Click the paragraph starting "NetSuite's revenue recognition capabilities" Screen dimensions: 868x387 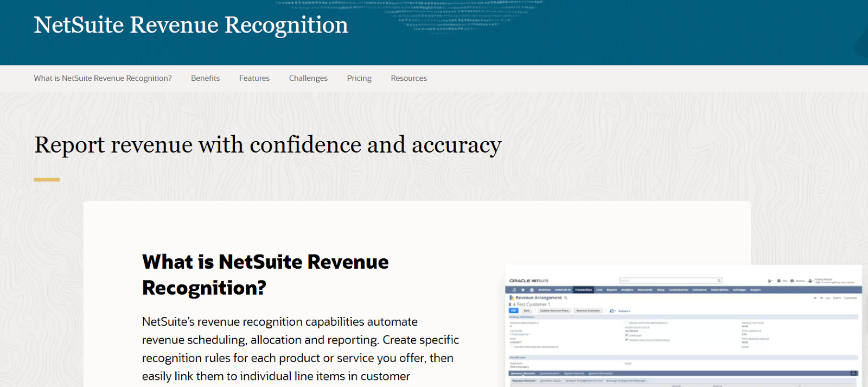(301, 349)
